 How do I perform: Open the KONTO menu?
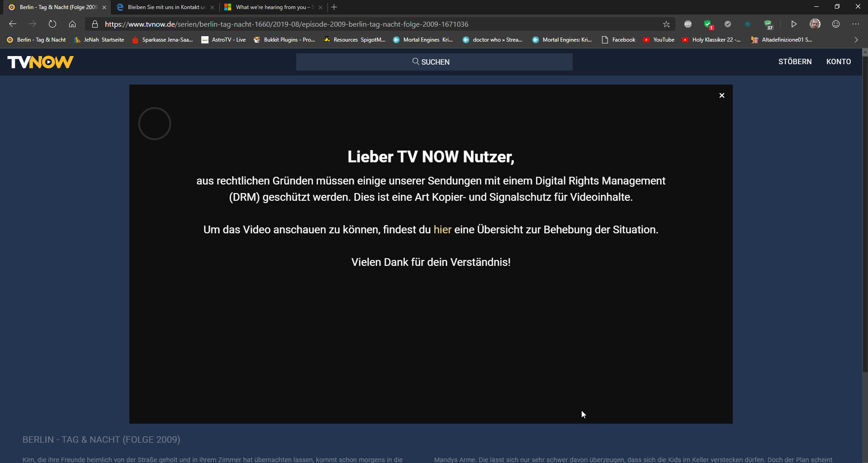coord(839,61)
